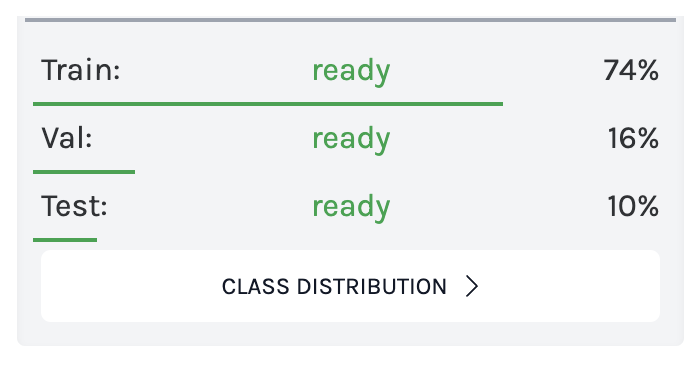Click the 74% Train split value
The height and width of the screenshot is (370, 700).
[x=631, y=71]
